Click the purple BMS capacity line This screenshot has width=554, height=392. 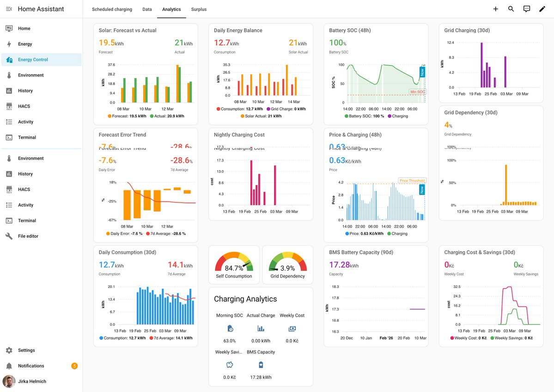tap(418, 309)
